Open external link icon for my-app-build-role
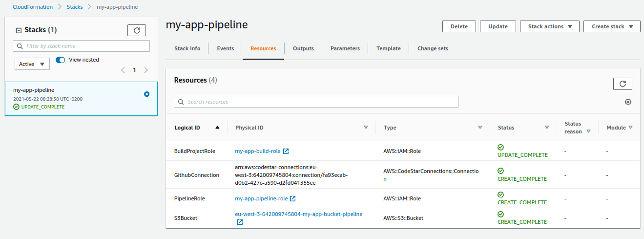This screenshot has width=644, height=239. tap(286, 152)
